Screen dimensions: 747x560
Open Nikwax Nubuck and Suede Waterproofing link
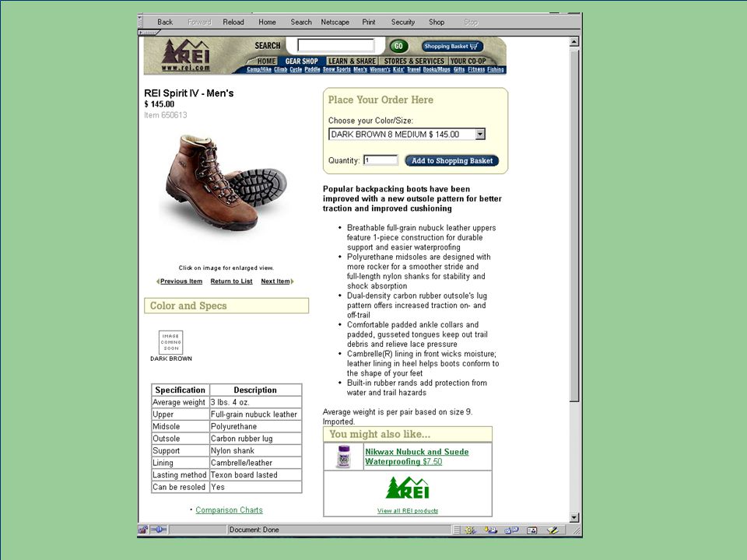[417, 457]
